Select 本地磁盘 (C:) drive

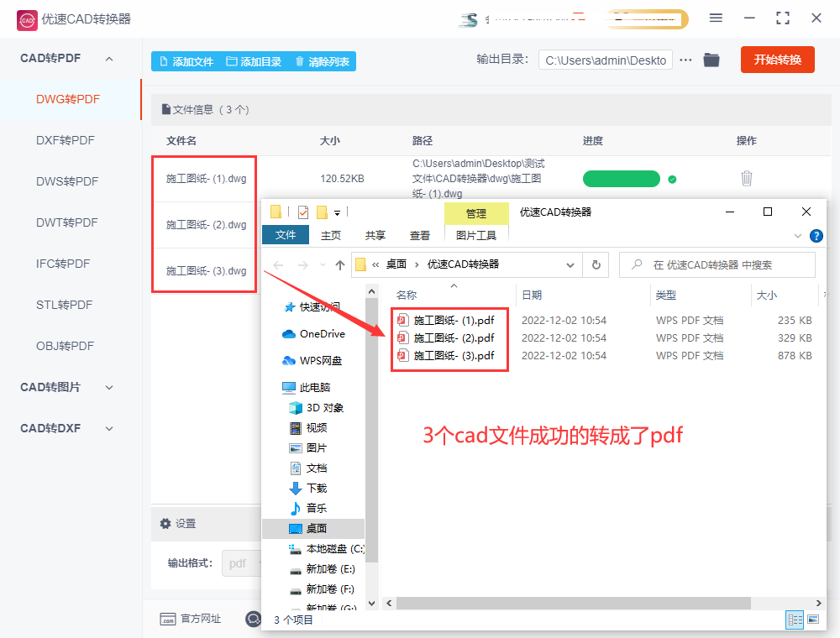point(327,549)
